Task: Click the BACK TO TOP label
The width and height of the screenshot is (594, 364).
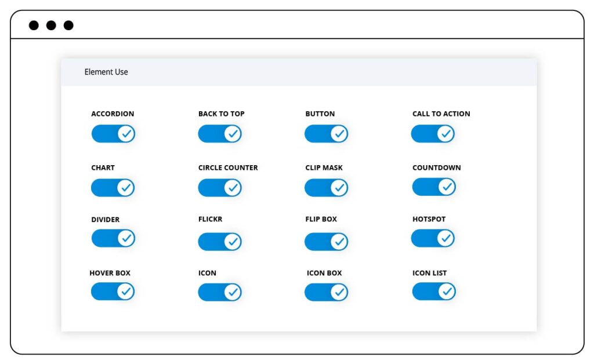Action: [221, 114]
